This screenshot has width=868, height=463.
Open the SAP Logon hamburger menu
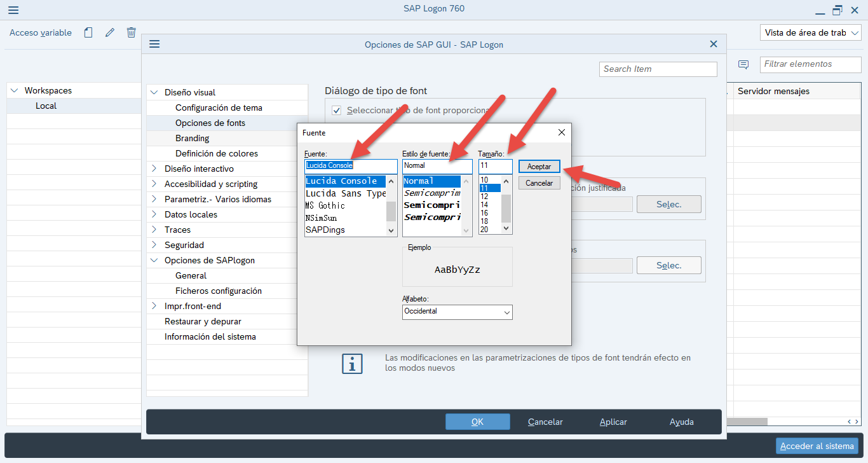pyautogui.click(x=13, y=10)
